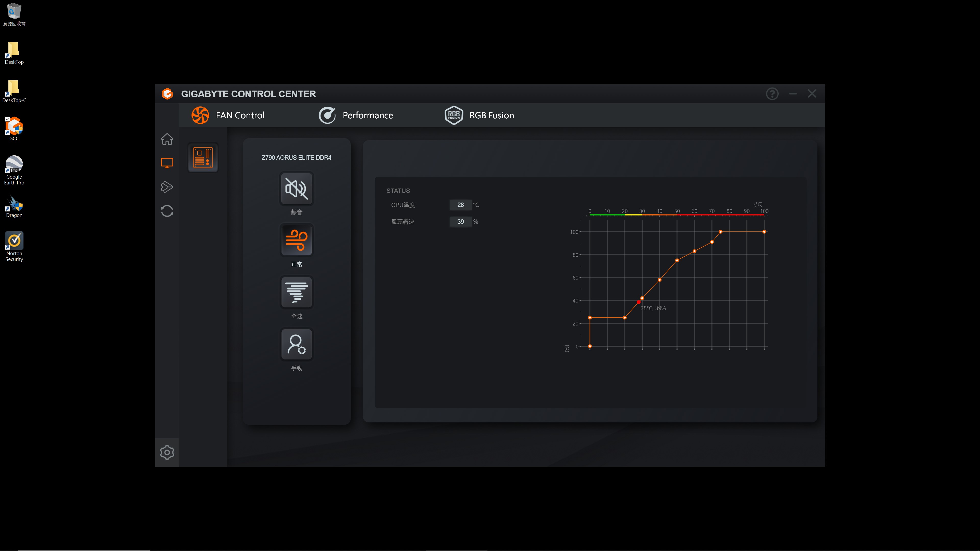The width and height of the screenshot is (980, 551).
Task: Select the silent (靜音) fan mode
Action: 297,189
